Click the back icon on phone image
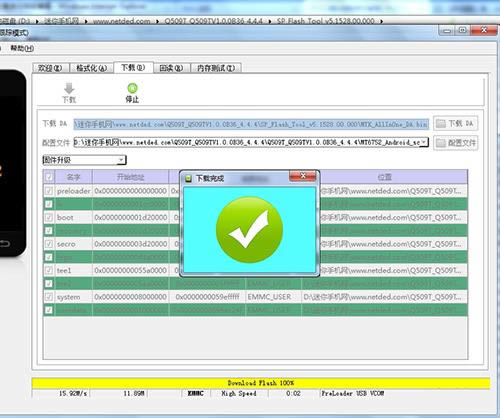 pos(5,244)
